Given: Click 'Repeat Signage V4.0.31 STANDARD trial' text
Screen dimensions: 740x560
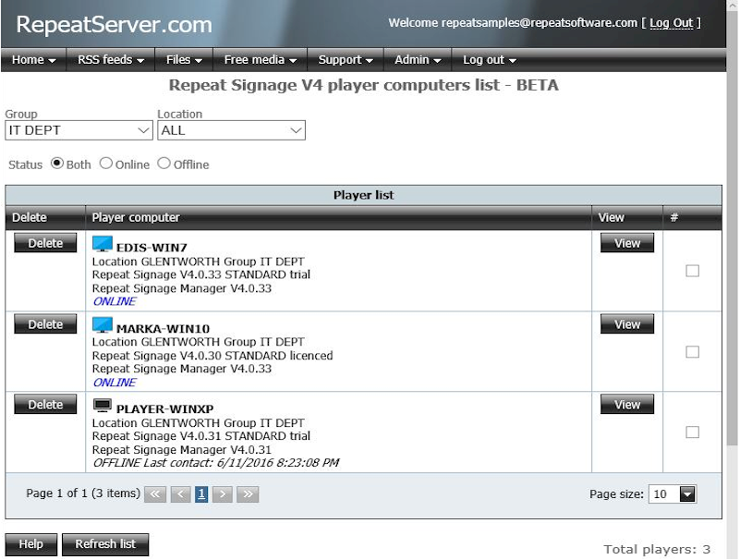Looking at the screenshot, I should coord(201,436).
